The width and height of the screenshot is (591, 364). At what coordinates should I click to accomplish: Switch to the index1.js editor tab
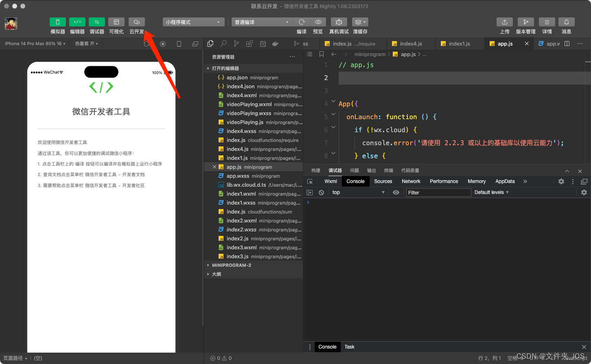460,44
